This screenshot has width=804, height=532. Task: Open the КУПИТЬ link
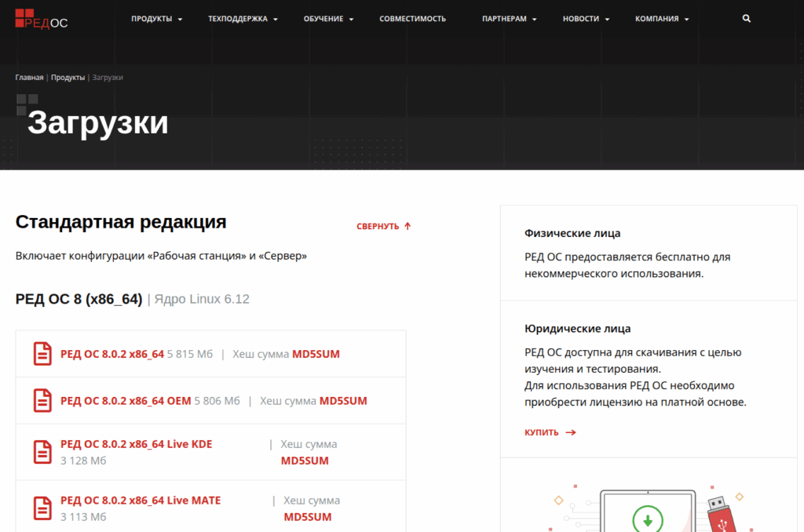541,432
